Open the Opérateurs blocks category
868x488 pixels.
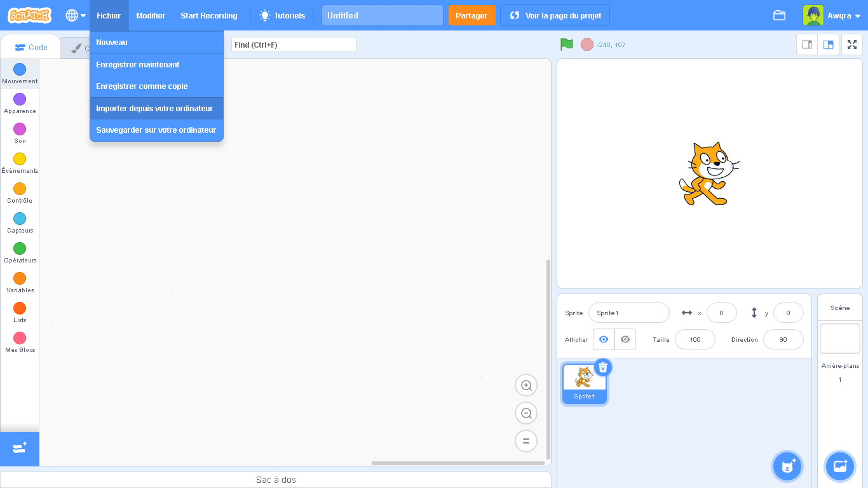[20, 253]
